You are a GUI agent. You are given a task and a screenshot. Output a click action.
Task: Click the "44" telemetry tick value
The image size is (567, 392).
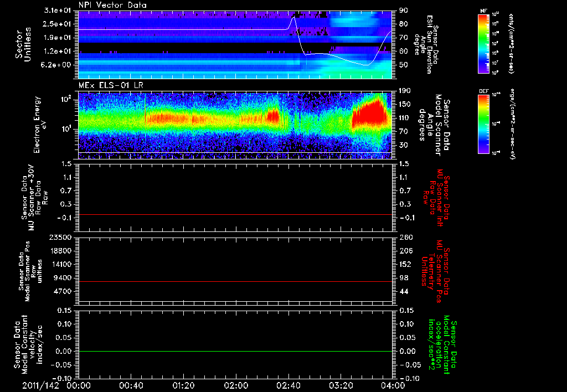(403, 291)
